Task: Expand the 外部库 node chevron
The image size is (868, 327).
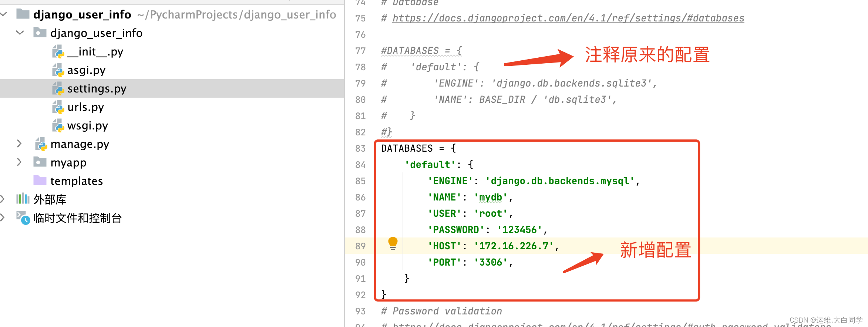Action: point(3,199)
